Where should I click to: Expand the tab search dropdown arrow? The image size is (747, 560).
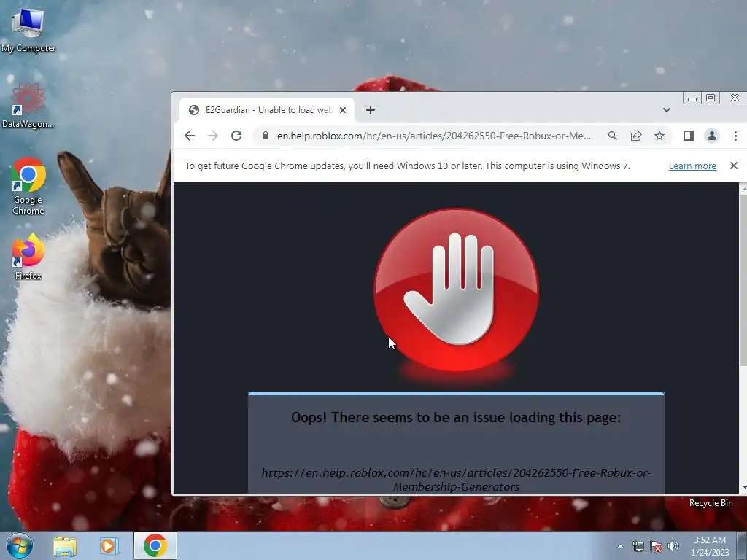(667, 110)
